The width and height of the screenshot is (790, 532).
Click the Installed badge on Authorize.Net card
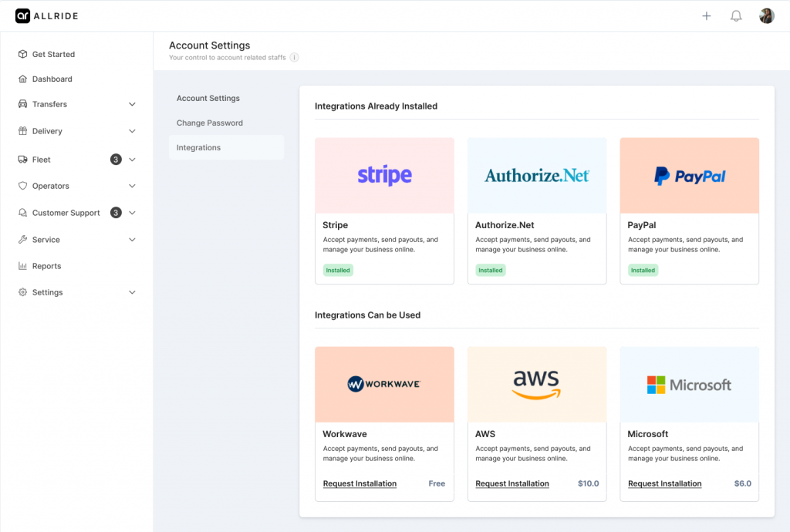coord(491,271)
